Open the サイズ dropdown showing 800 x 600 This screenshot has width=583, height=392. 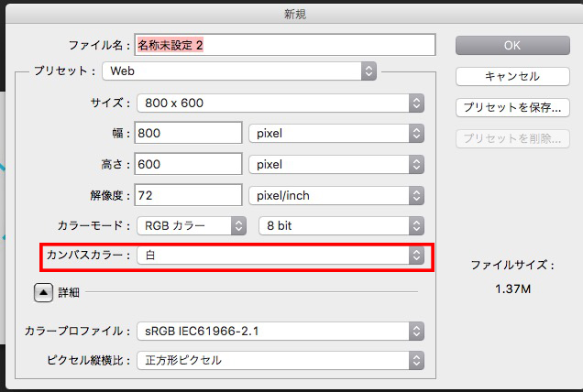[x=280, y=103]
